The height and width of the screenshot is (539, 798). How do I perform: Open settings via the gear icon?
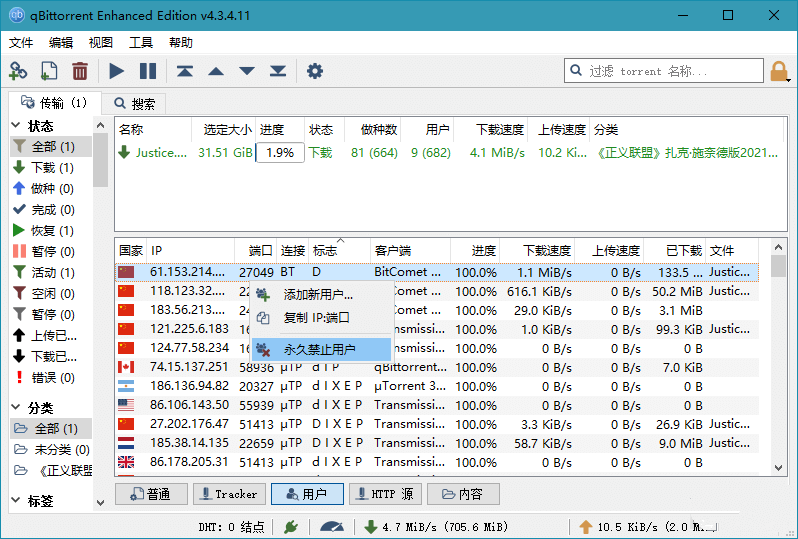(x=315, y=71)
